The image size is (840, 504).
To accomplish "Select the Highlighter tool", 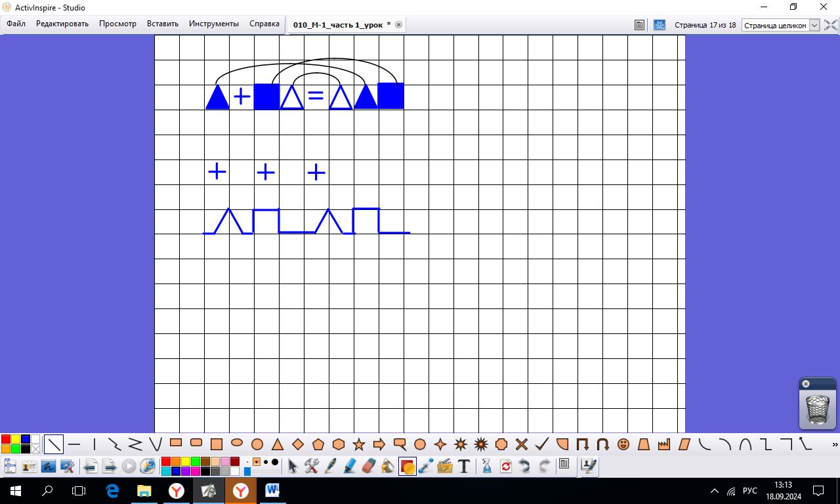I will (350, 466).
